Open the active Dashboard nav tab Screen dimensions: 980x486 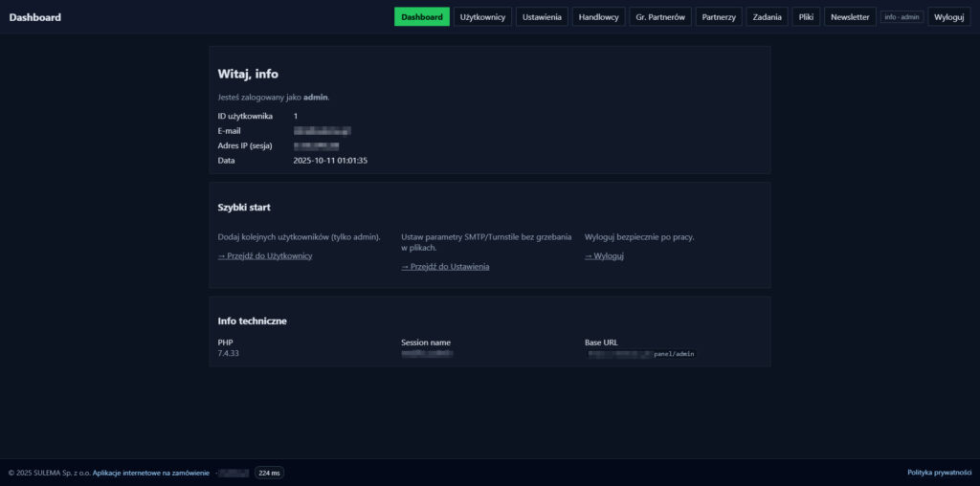(x=421, y=17)
